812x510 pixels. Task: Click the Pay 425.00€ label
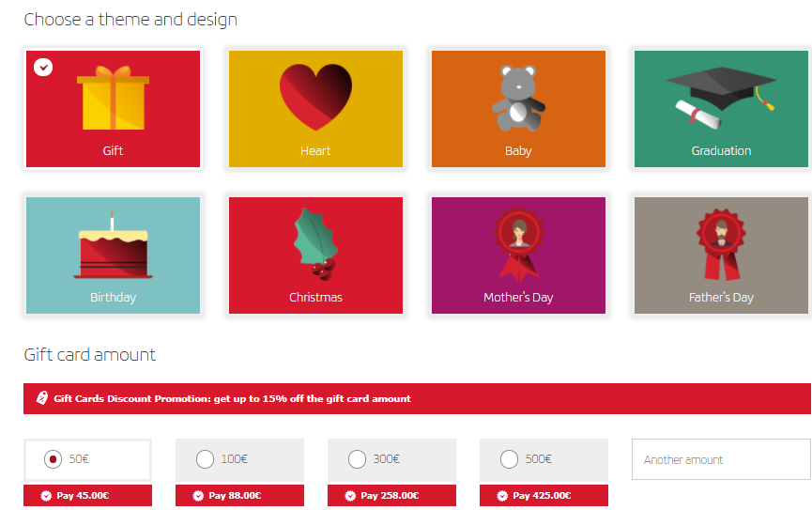click(x=544, y=496)
